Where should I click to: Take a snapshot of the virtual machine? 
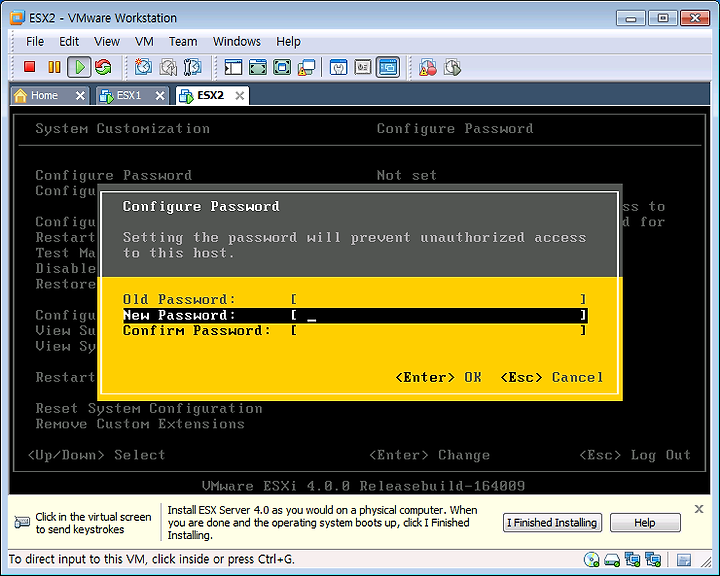coord(143,67)
